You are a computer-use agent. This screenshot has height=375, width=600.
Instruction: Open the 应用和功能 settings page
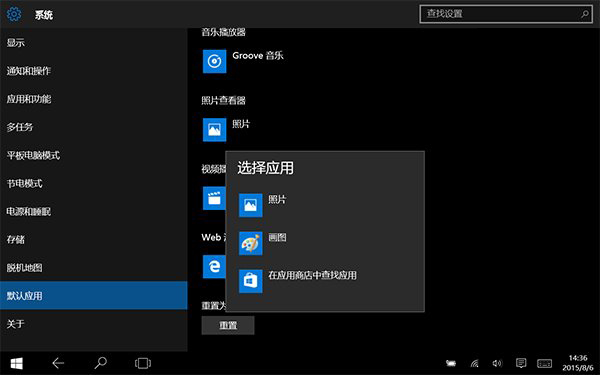click(x=94, y=99)
